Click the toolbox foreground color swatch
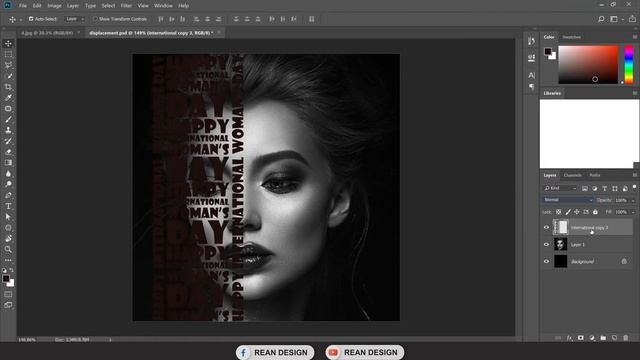This screenshot has width=640, height=360. click(x=6, y=279)
